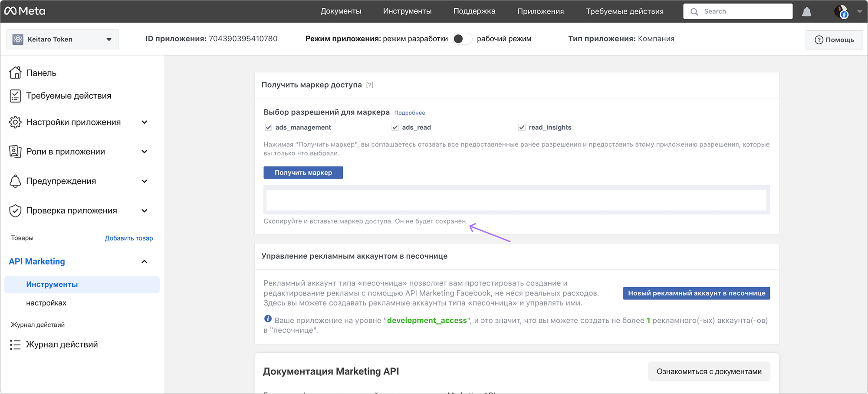Viewport: 868px width, 394px height.
Task: Click Документация Marketing API heading
Action: 331,371
